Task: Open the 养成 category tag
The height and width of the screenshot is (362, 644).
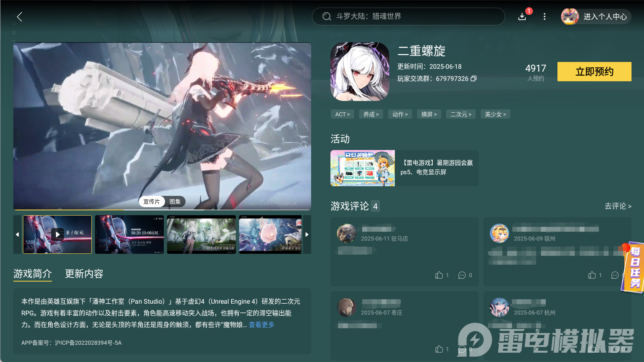Action: coord(371,114)
